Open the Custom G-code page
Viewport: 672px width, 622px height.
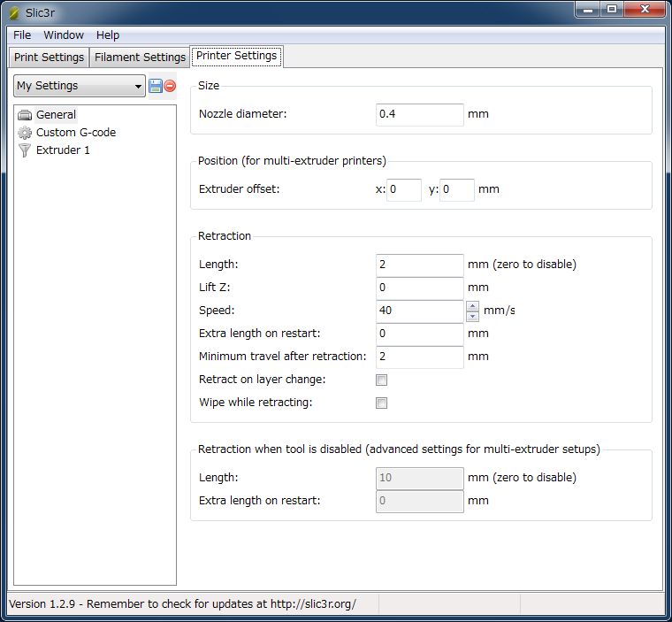pos(76,133)
